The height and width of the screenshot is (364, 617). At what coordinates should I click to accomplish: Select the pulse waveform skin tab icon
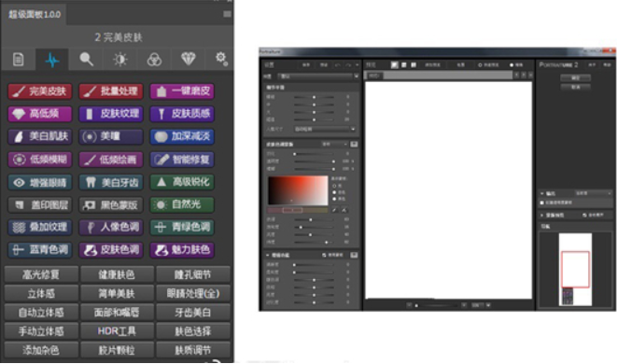point(52,60)
